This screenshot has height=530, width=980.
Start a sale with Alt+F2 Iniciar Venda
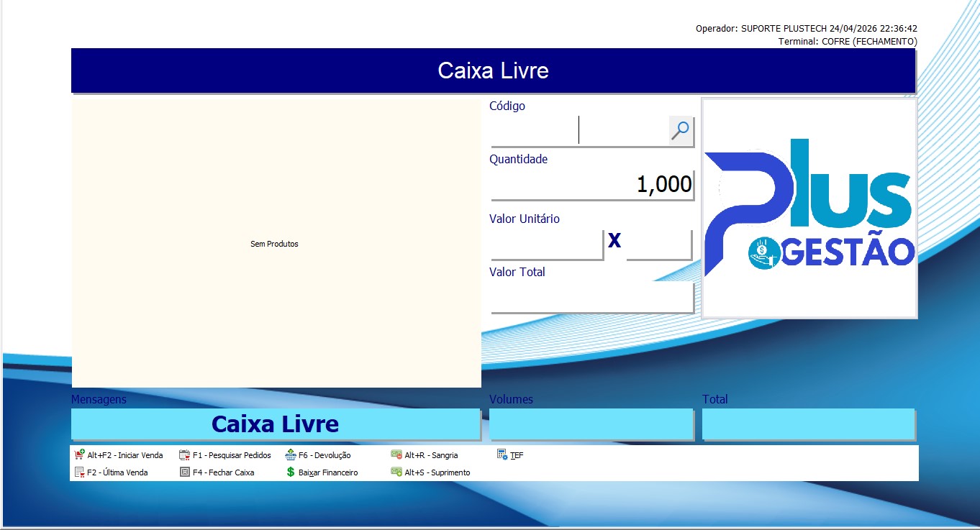pos(119,455)
